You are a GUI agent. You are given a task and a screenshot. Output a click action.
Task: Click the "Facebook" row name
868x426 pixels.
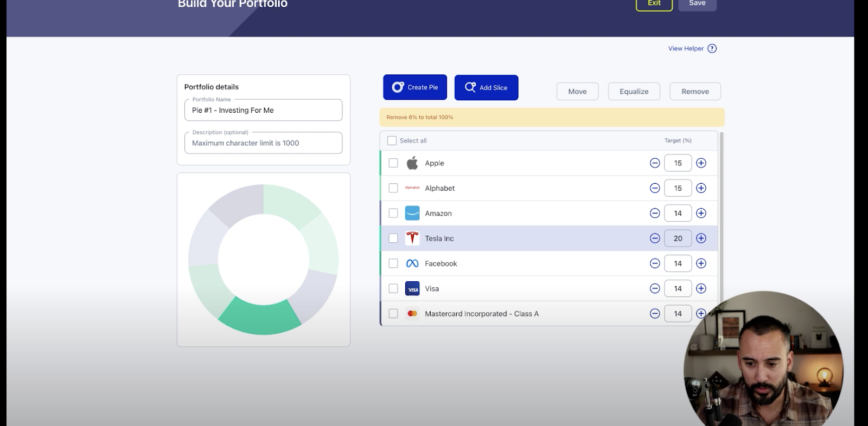(x=441, y=263)
